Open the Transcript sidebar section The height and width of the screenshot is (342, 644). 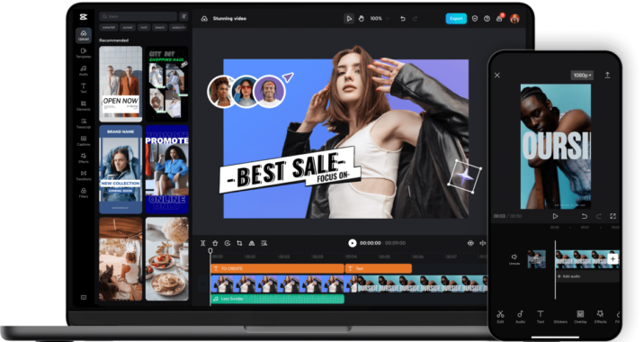tap(84, 123)
